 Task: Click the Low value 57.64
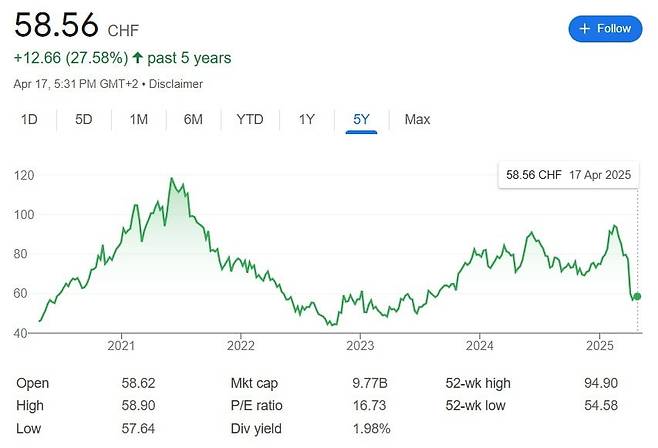138,429
